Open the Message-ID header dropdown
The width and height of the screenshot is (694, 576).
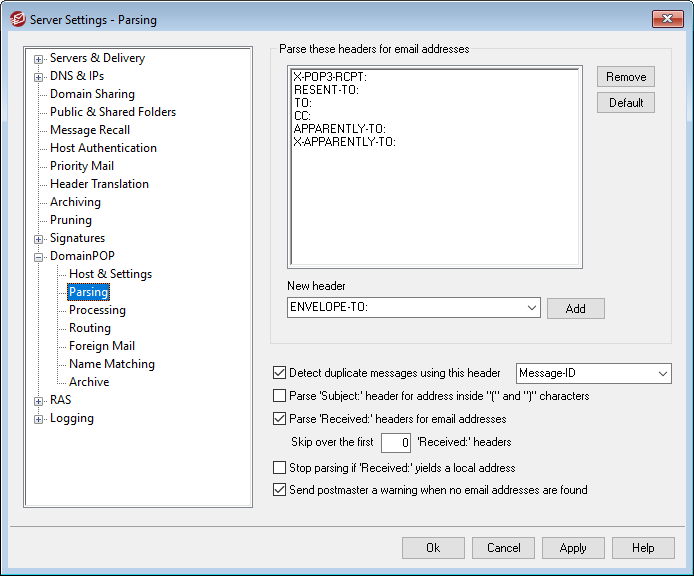tap(663, 374)
